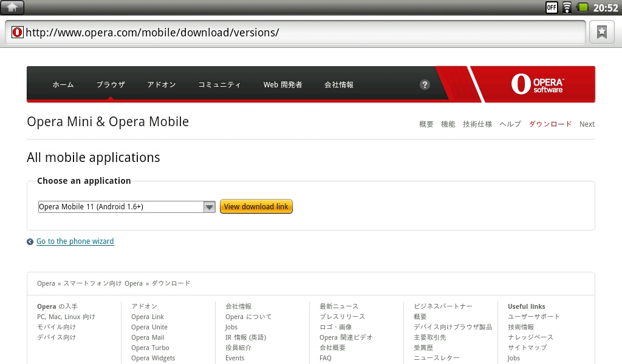Click the View download link button
This screenshot has width=622, height=364.
[256, 206]
